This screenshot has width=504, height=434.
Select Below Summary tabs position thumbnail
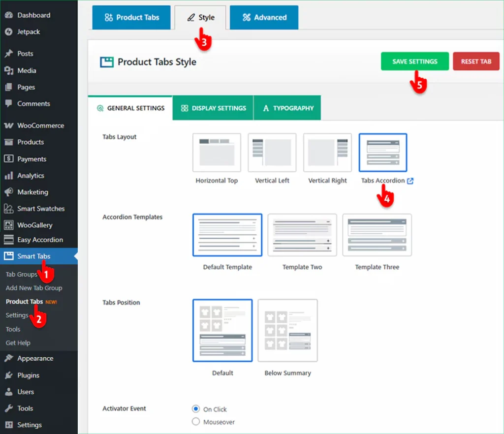[x=287, y=331]
